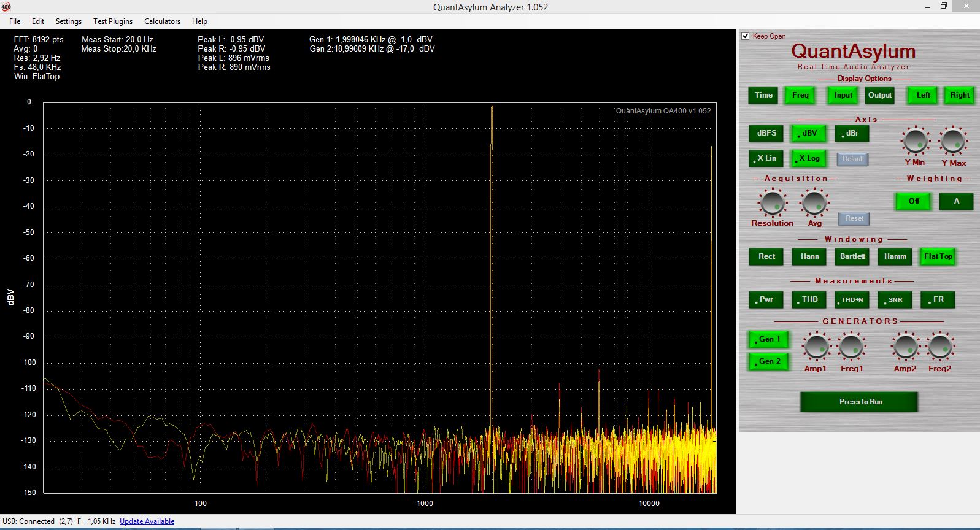
Task: Click the 'Win: FlatTop' readout
Action: [37, 77]
